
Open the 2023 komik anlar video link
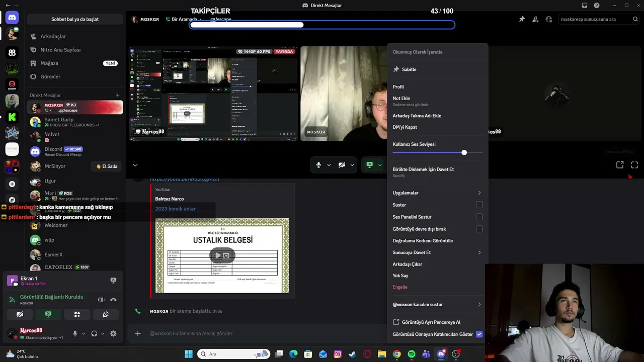[176, 209]
